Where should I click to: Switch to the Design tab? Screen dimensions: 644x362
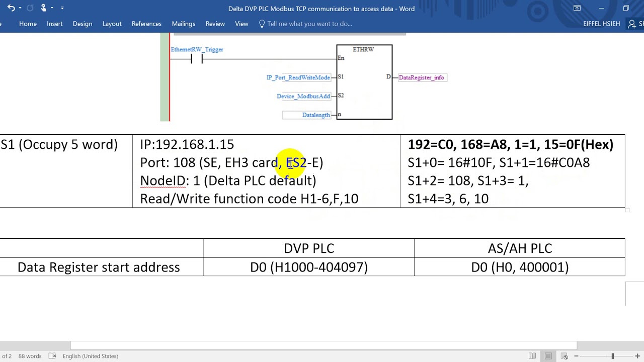coord(82,24)
